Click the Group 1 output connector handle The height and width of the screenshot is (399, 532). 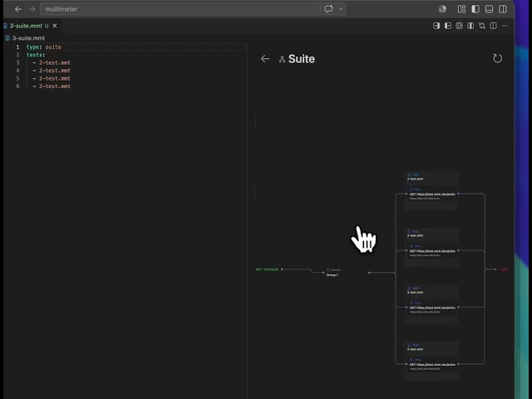[369, 273]
